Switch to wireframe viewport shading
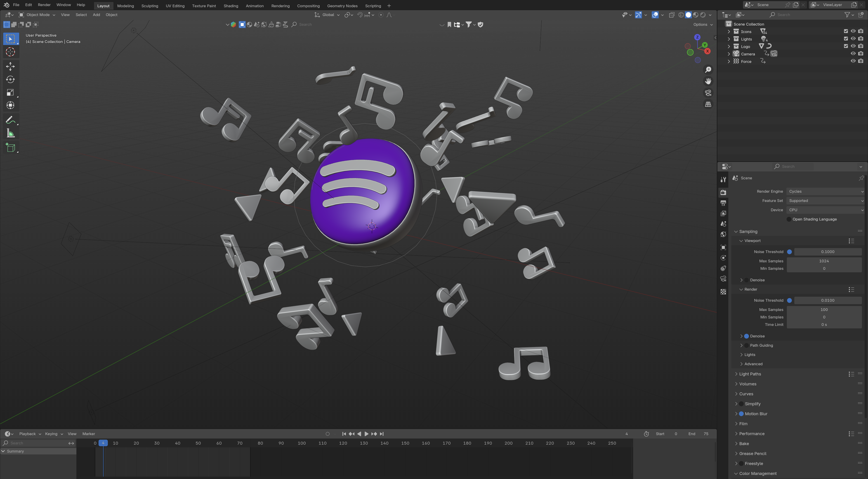868x479 pixels. coord(681,15)
